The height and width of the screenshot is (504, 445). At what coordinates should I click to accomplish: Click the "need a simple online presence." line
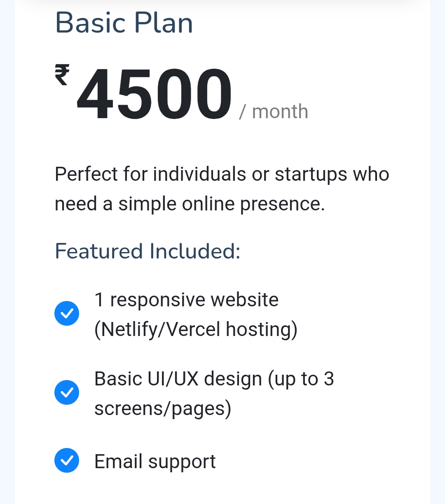190,204
